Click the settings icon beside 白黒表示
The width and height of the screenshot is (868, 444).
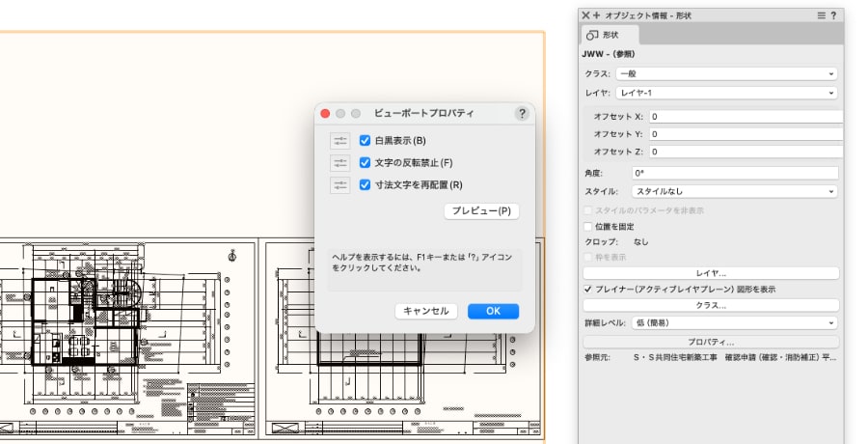point(339,141)
